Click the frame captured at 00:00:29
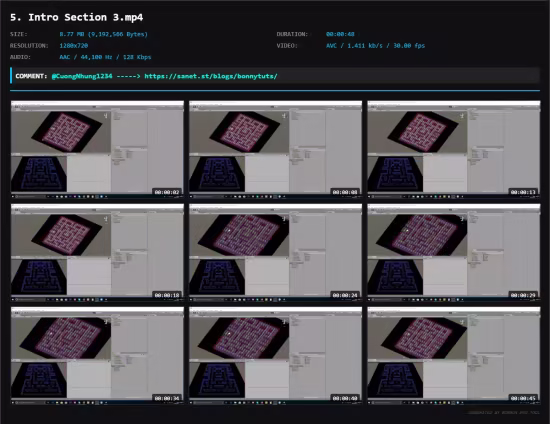 [454, 252]
